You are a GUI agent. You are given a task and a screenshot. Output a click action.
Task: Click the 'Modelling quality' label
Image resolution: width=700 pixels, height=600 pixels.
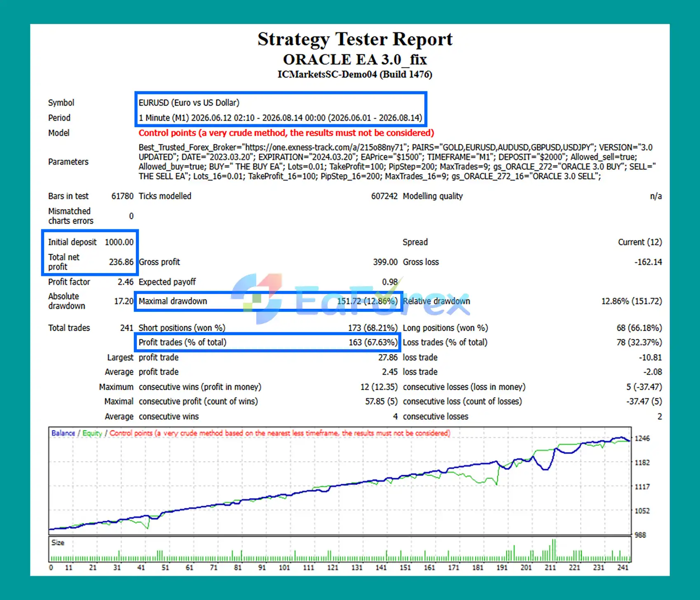pyautogui.click(x=433, y=196)
